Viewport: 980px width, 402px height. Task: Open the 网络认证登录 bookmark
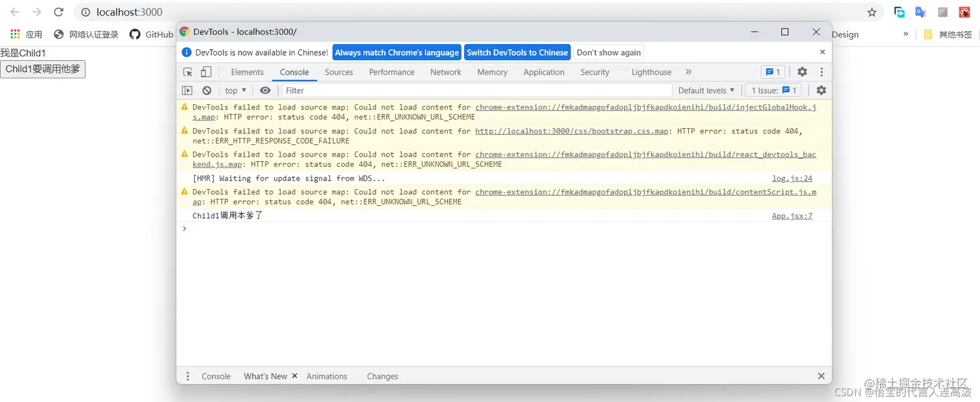pos(86,34)
